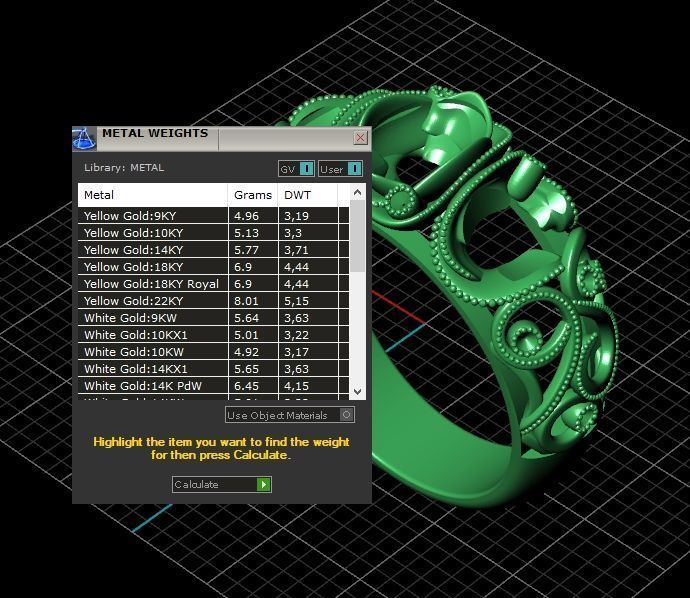The image size is (690, 598).
Task: Enable Use Object Materials option
Action: click(x=290, y=415)
